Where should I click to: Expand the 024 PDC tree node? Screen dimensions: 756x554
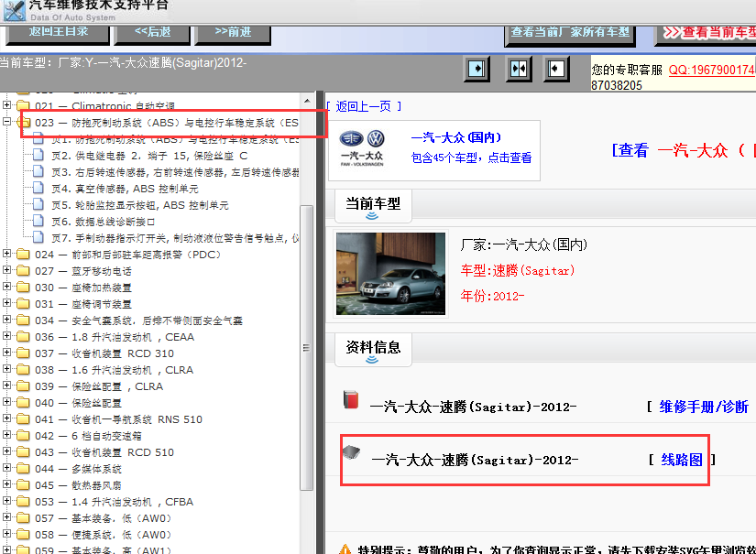6,253
